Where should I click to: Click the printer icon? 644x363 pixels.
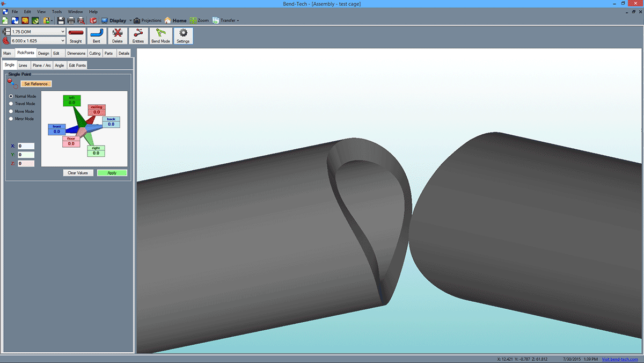(x=71, y=20)
